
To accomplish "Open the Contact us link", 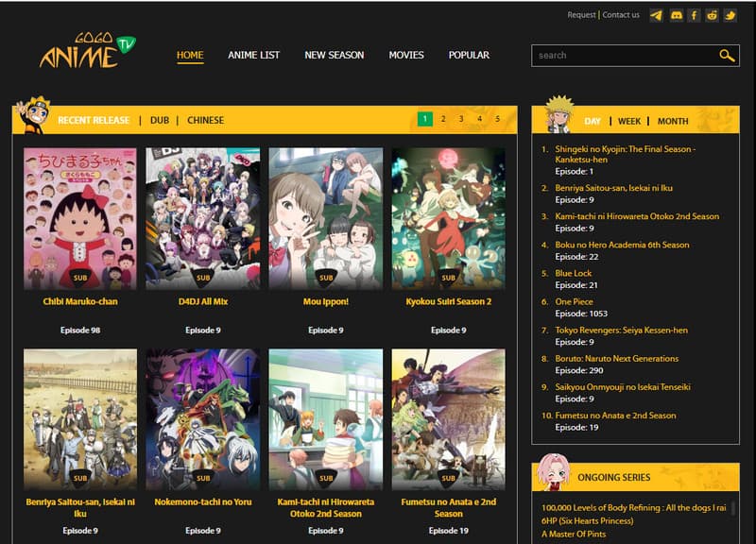I will tap(621, 15).
